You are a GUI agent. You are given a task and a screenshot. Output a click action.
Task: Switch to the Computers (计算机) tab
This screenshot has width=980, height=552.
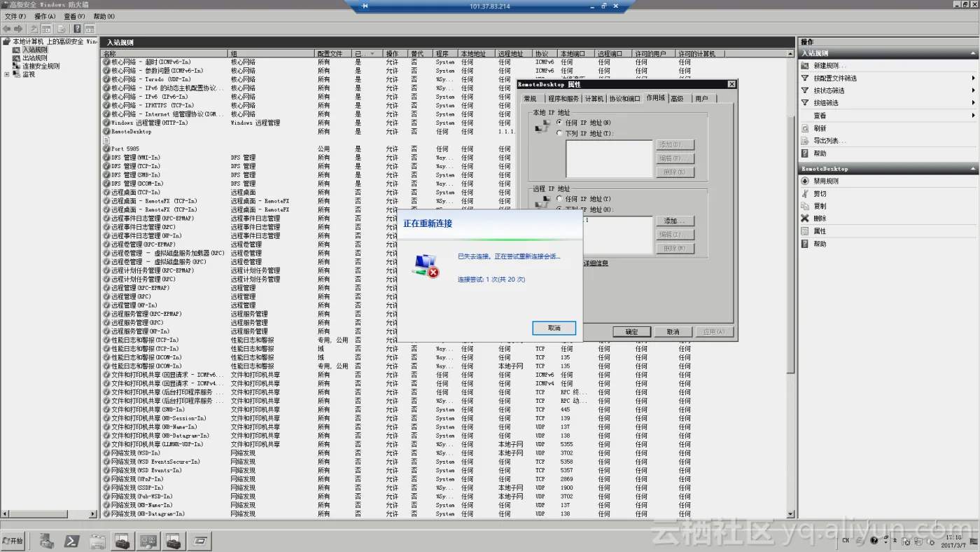point(594,99)
